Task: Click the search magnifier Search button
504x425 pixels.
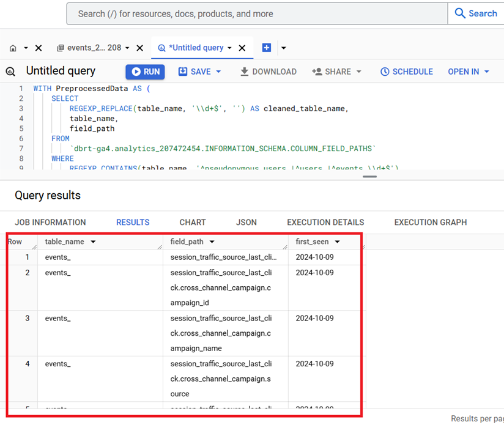Action: point(476,13)
